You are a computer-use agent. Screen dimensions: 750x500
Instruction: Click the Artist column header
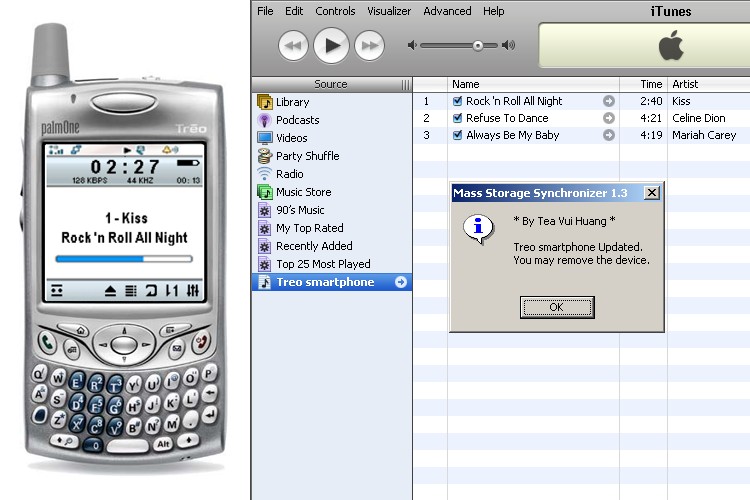pyautogui.click(x=709, y=84)
